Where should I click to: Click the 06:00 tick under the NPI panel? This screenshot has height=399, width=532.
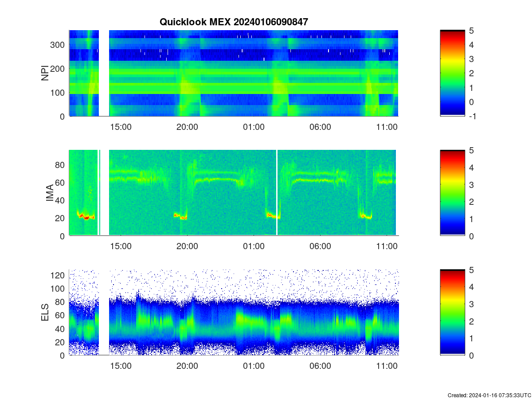tap(320, 127)
